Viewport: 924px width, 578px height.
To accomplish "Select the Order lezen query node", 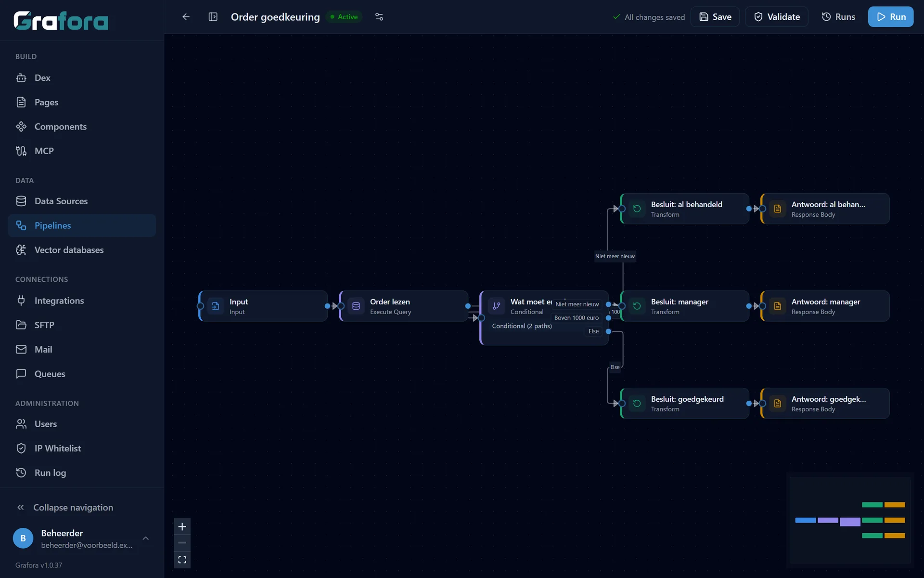I will tap(404, 306).
